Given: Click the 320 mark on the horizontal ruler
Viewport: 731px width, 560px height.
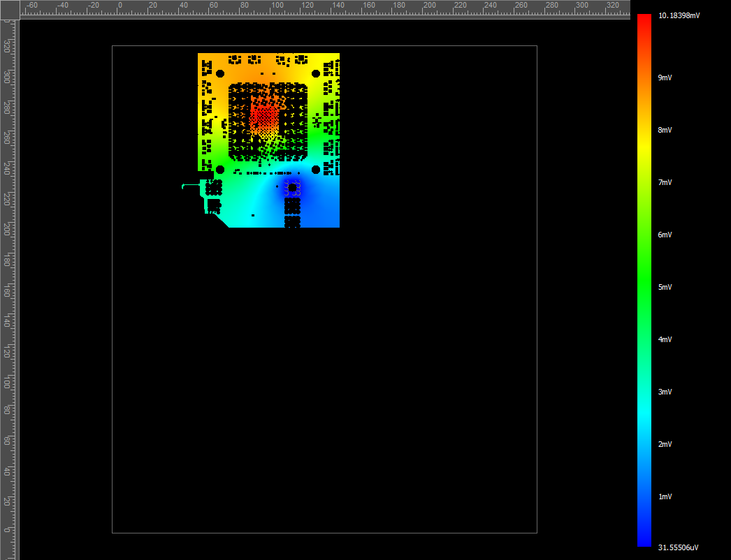Looking at the screenshot, I should tap(613, 5).
